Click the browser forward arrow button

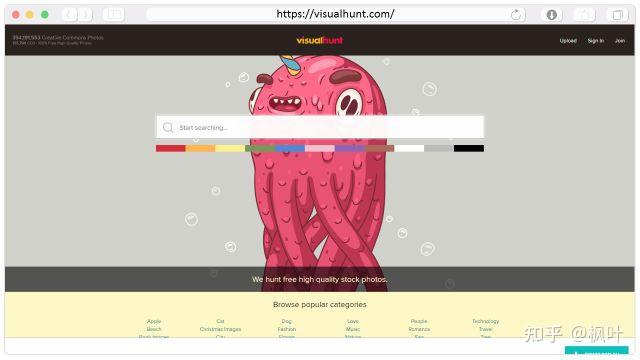pos(85,15)
